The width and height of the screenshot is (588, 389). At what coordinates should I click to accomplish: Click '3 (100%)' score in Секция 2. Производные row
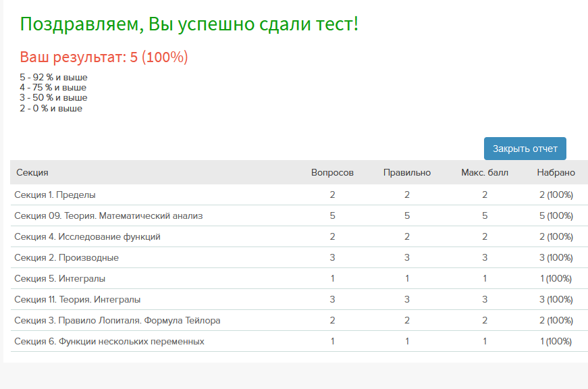click(556, 258)
